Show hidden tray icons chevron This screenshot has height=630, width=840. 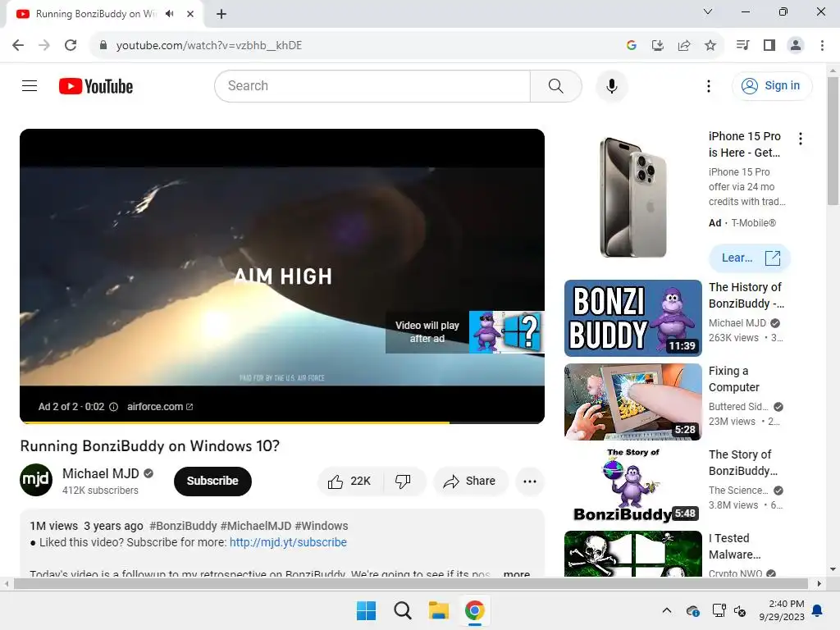coord(666,610)
